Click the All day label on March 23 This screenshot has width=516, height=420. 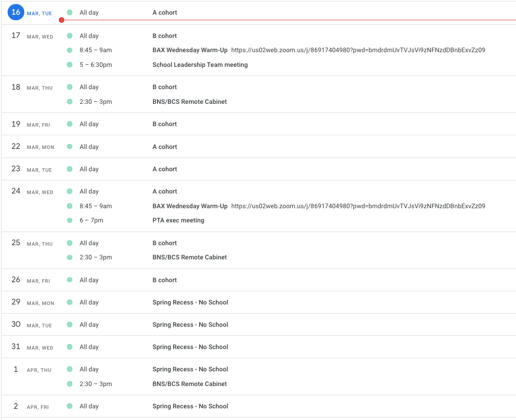[x=89, y=169]
